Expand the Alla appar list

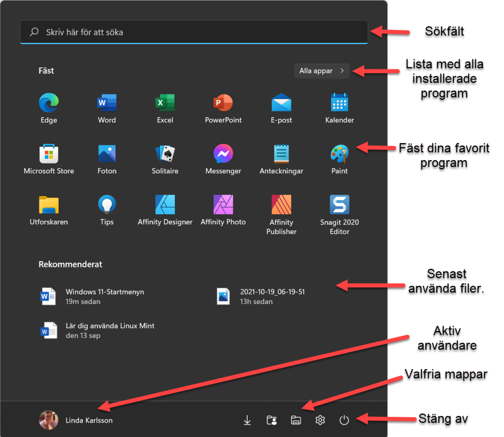[x=322, y=71]
